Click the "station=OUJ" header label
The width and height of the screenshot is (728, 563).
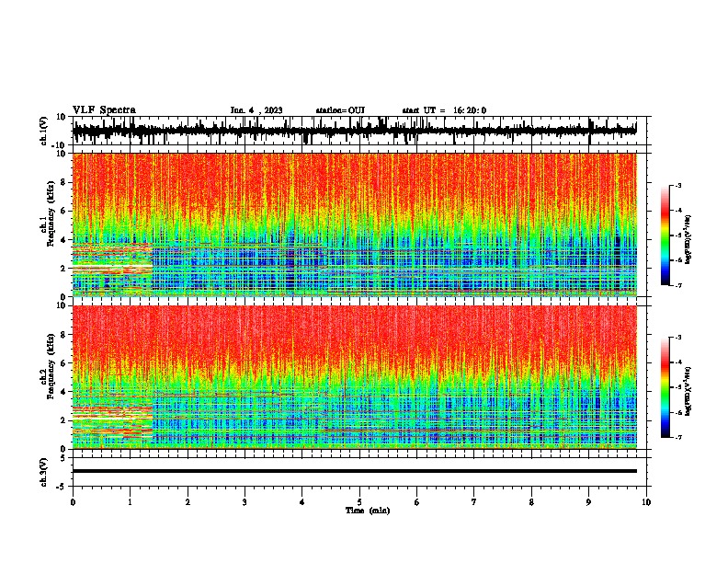click(340, 110)
